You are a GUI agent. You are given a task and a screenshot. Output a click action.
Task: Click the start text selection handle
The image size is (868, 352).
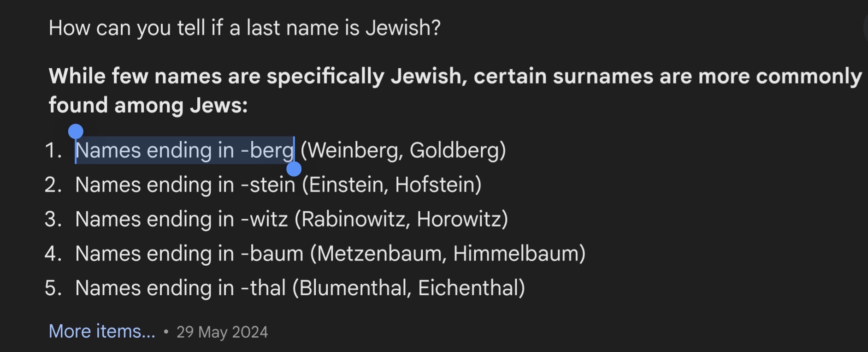(x=76, y=132)
